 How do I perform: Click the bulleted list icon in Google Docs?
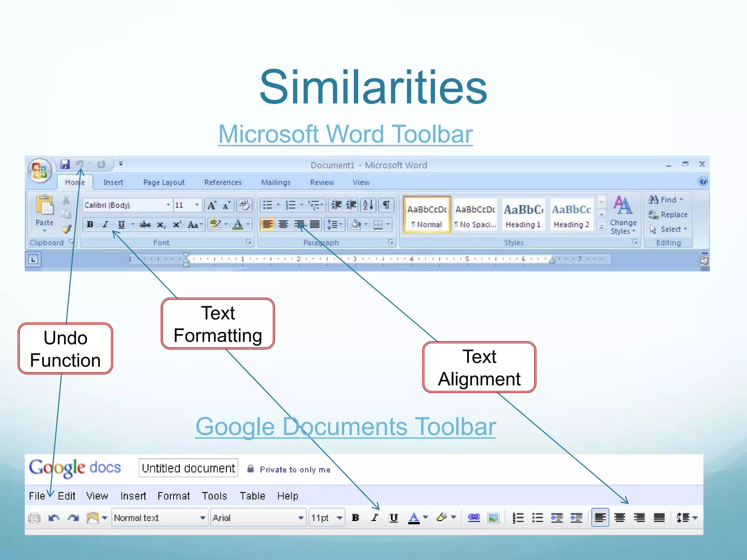point(537,518)
